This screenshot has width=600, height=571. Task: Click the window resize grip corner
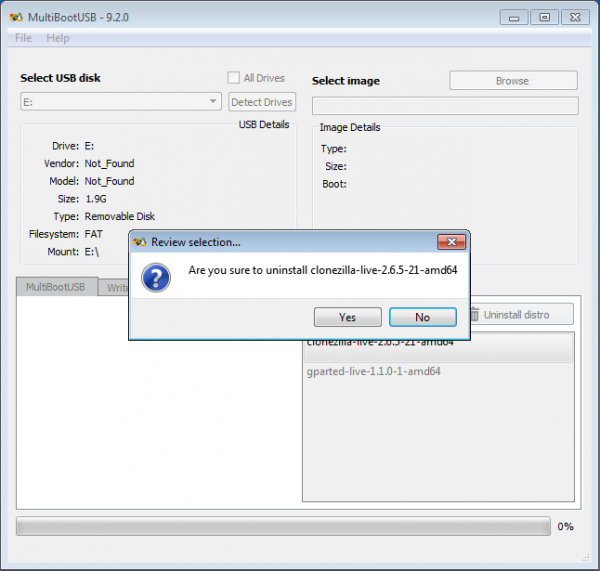[585, 558]
